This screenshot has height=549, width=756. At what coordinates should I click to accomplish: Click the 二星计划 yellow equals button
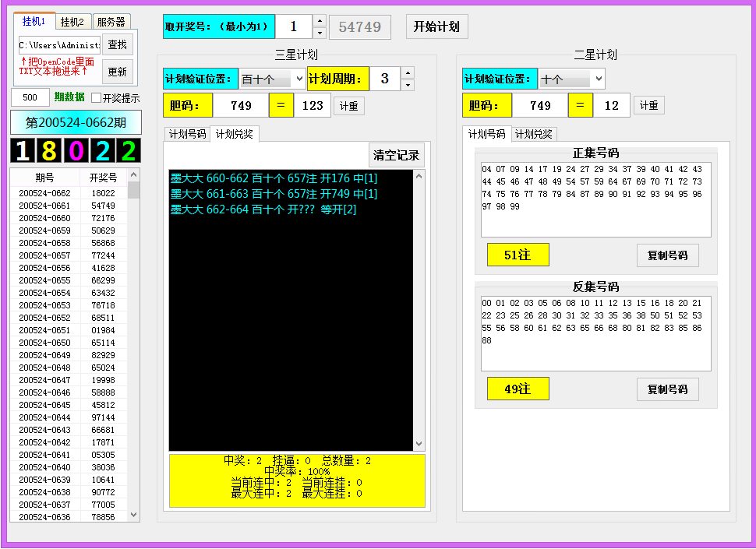pos(581,105)
